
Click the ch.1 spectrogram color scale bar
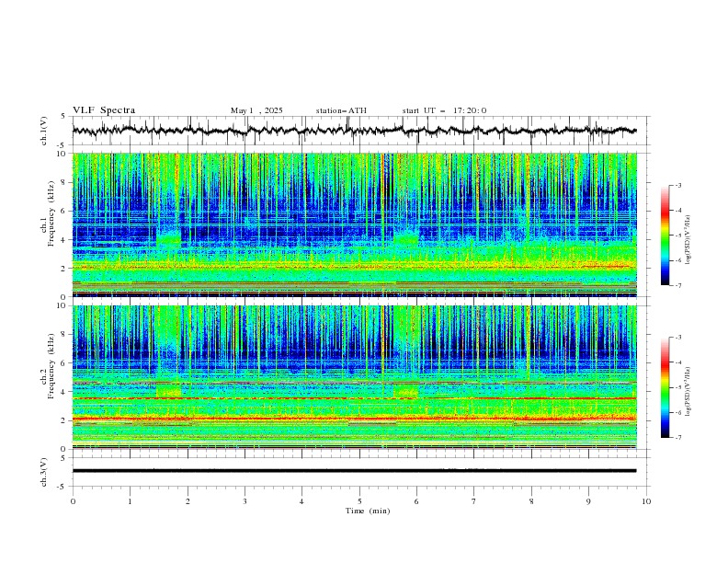coord(665,236)
